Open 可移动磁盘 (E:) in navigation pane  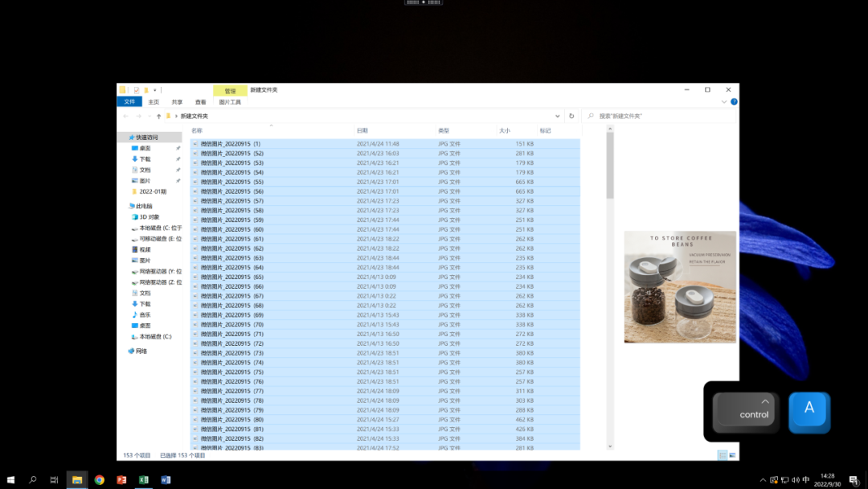pos(160,239)
